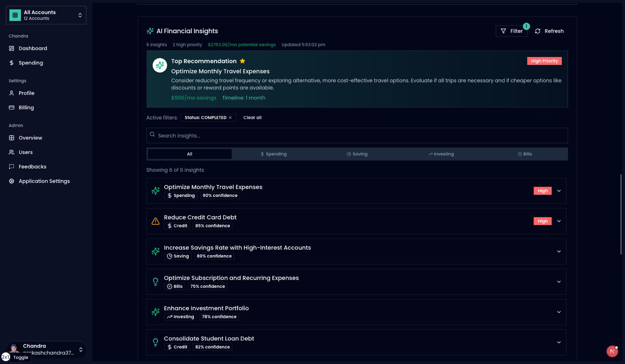Click the Refresh insights icon
Image resolution: width=625 pixels, height=364 pixels.
[x=537, y=31]
